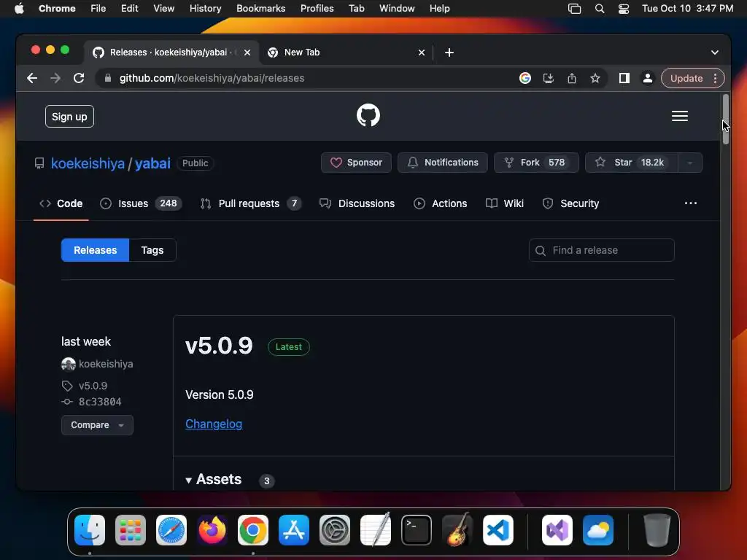
Task: Open koekeishiya owner link in the repository title
Action: click(x=88, y=163)
